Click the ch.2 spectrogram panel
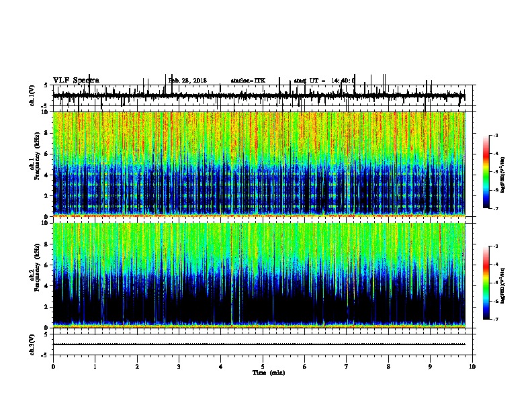 [259, 275]
